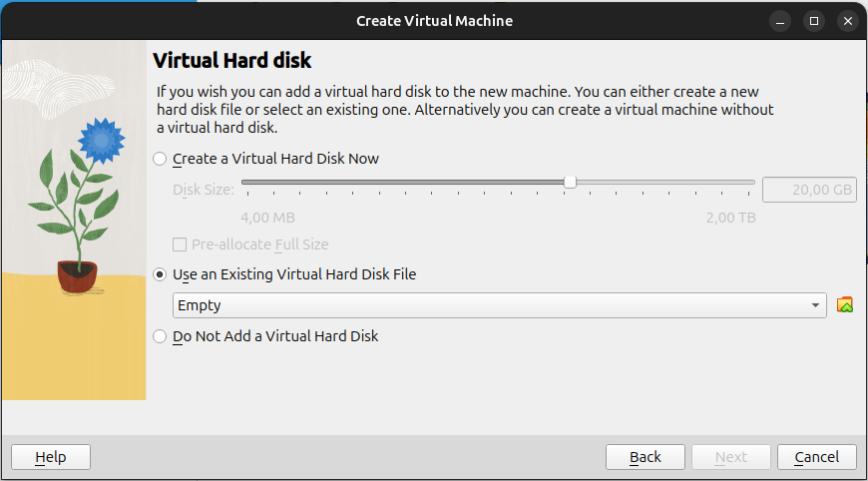This screenshot has height=481, width=868.
Task: Choose Use an Existing Virtual Hard Disk File
Action: click(160, 274)
